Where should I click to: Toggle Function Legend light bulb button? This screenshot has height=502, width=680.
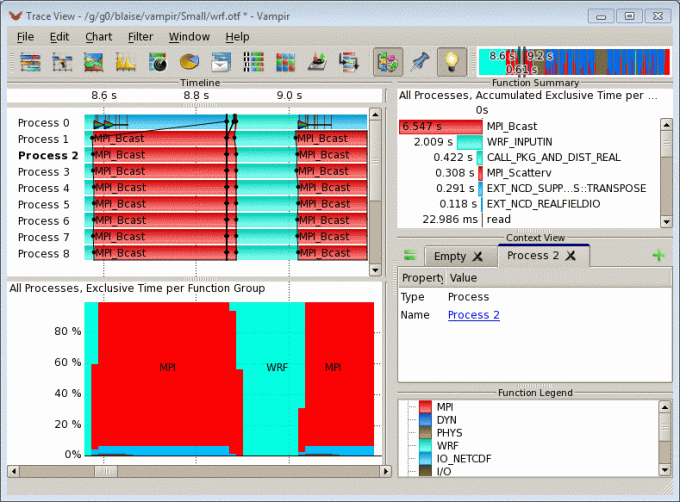452,62
